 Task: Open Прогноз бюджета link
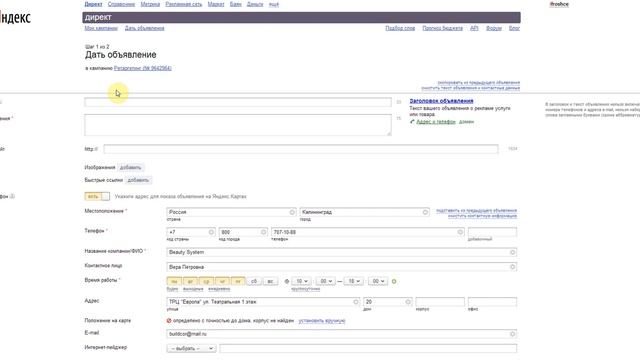pyautogui.click(x=442, y=28)
